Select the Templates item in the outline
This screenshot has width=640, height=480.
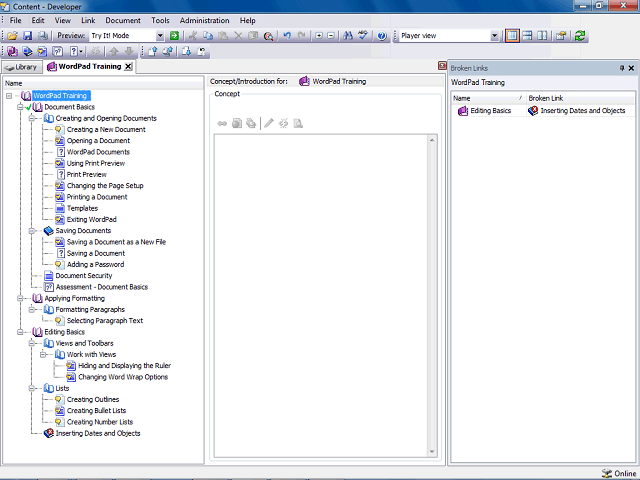tap(82, 209)
